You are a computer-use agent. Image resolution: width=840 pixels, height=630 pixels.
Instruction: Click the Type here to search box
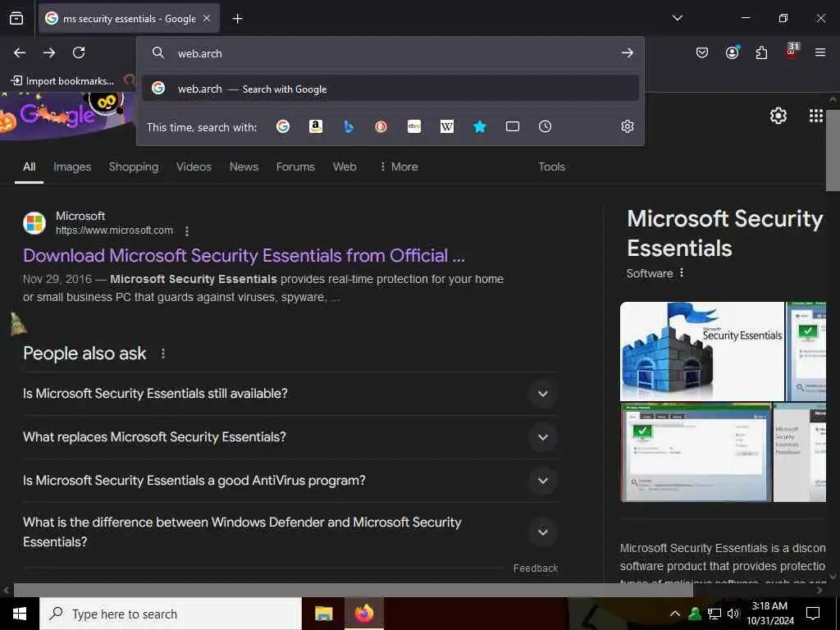[171, 614]
